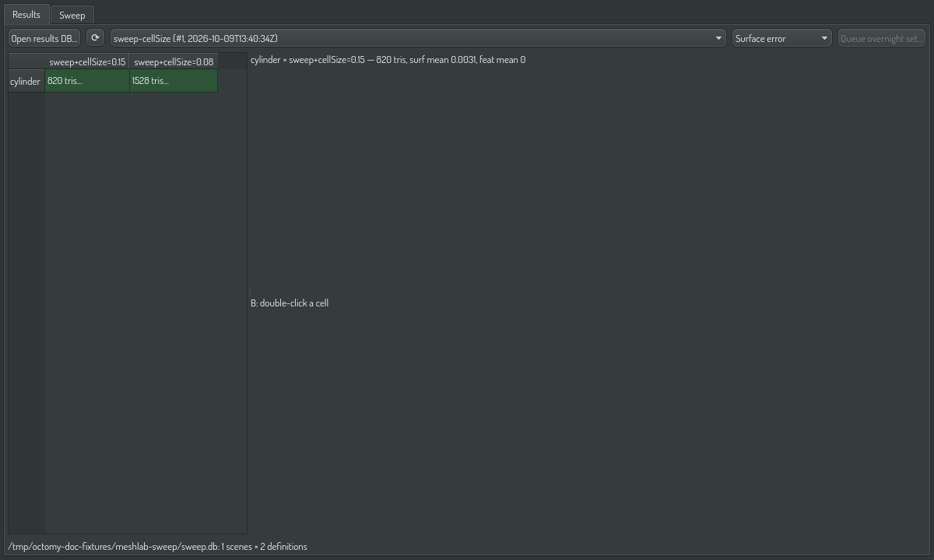Select the Results tab
The width and height of the screenshot is (934, 560).
(x=26, y=14)
